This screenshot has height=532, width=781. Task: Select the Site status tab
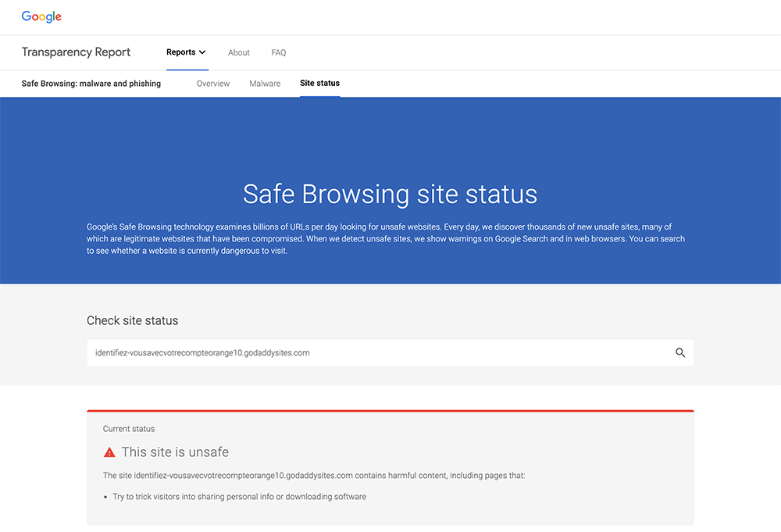[x=319, y=83]
